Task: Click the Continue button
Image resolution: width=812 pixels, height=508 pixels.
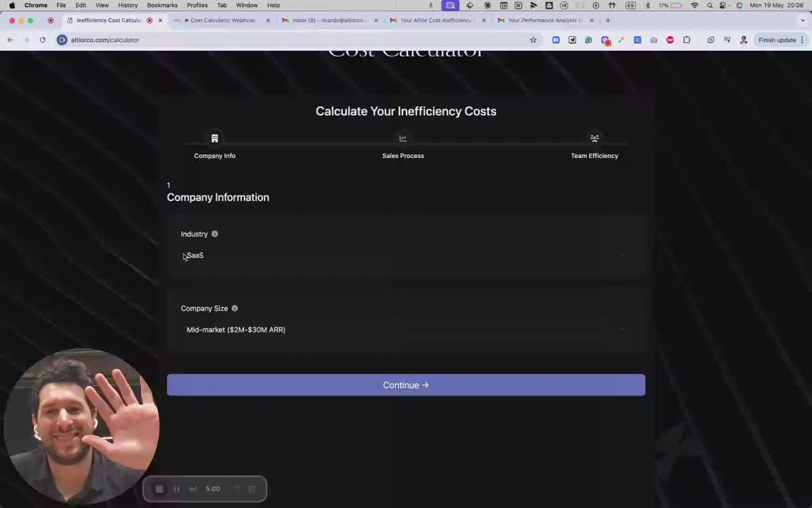Action: [x=406, y=385]
